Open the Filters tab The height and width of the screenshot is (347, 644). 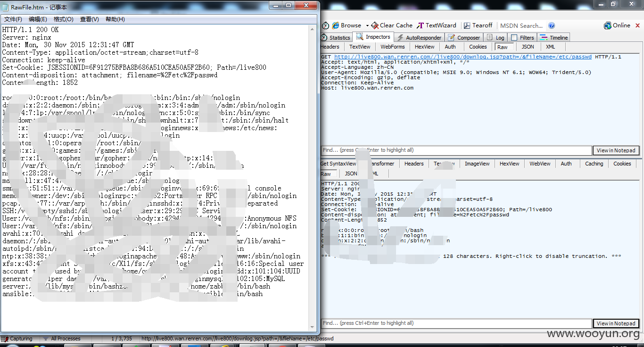[x=522, y=38]
